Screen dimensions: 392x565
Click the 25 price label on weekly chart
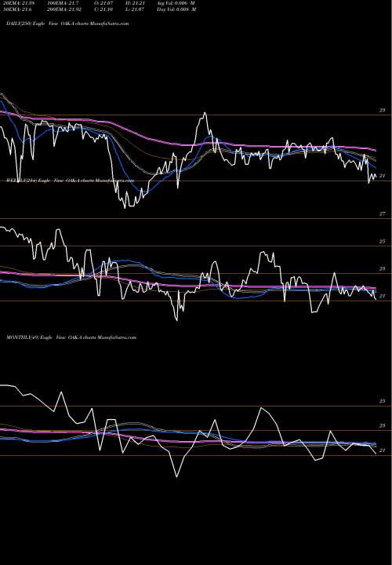pyautogui.click(x=383, y=242)
